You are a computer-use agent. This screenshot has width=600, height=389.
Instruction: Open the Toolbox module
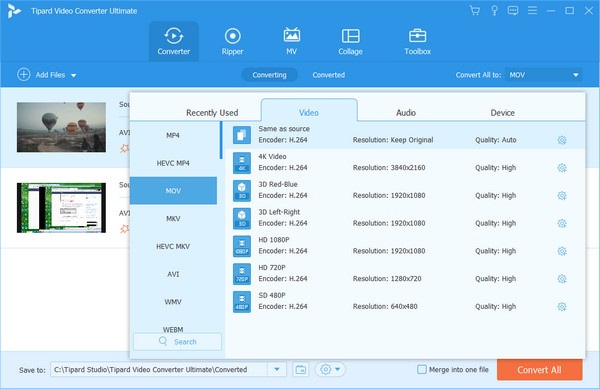(x=417, y=41)
